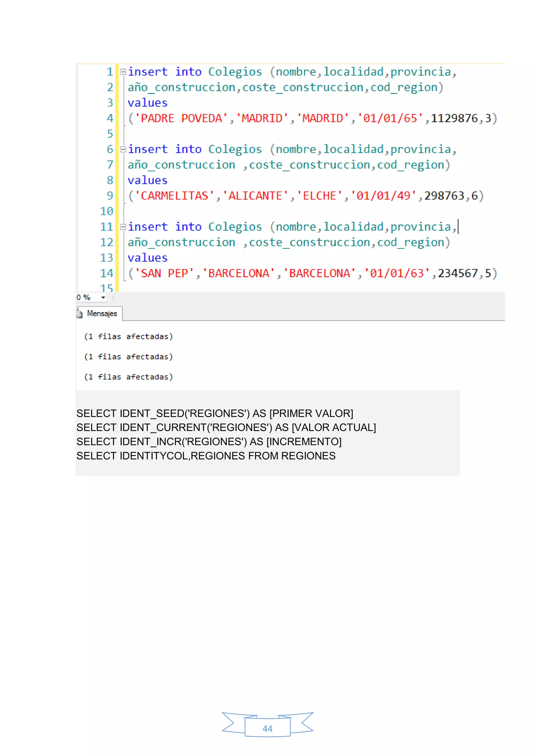Click the SELECT IDENTITYCOL query line
535x756 pixels.
pyautogui.click(x=206, y=456)
